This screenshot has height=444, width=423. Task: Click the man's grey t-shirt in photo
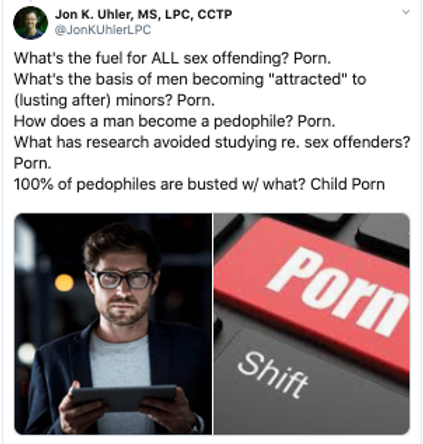[120, 360]
